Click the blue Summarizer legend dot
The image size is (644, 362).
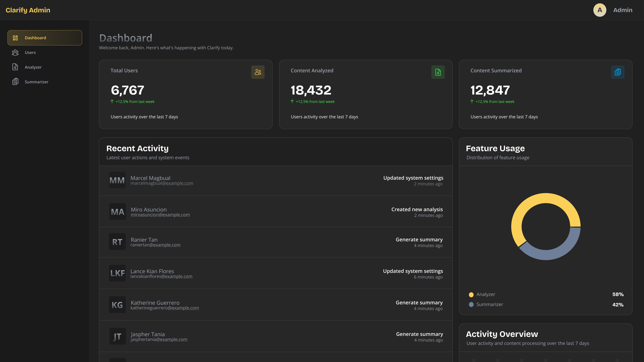point(471,305)
